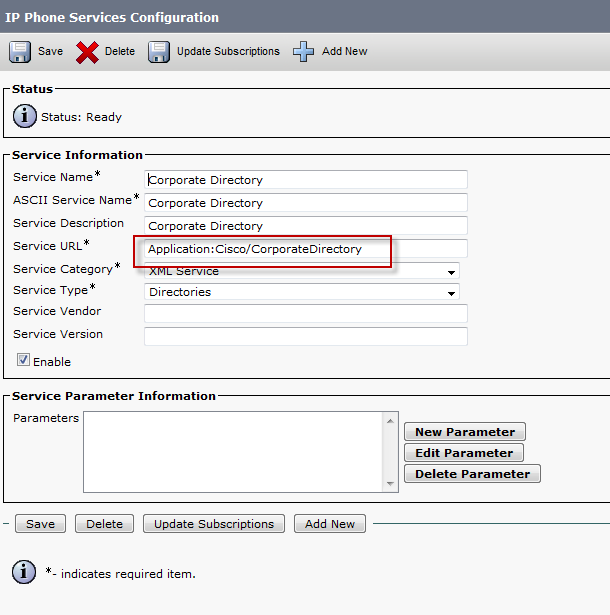The width and height of the screenshot is (610, 615).
Task: Click into the Service Vendor field
Action: tap(306, 313)
